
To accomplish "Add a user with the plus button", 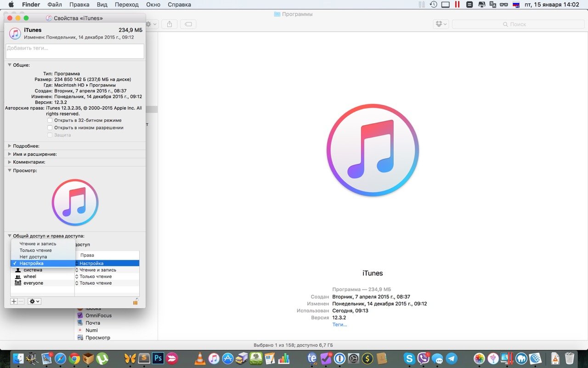I will tap(14, 301).
